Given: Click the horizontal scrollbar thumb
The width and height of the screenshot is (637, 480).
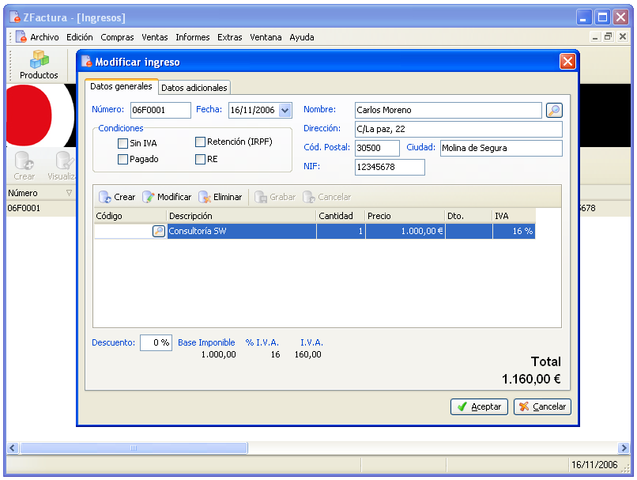Looking at the screenshot, I should (x=134, y=448).
